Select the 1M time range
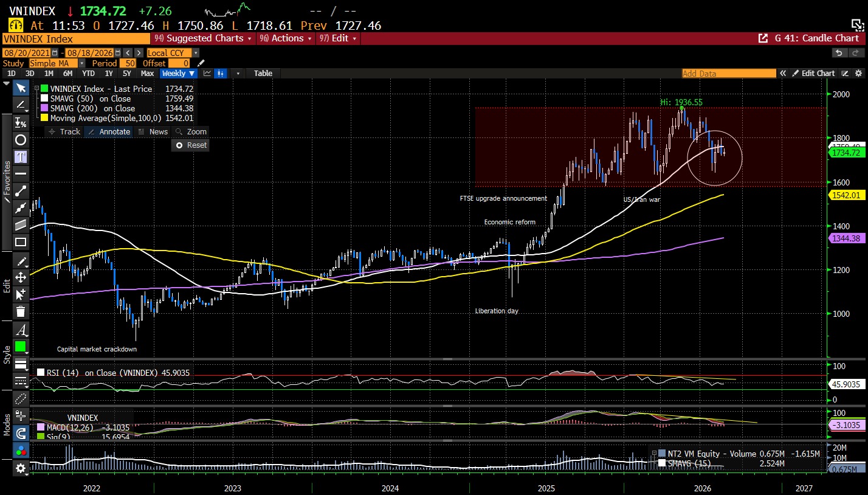 point(49,74)
